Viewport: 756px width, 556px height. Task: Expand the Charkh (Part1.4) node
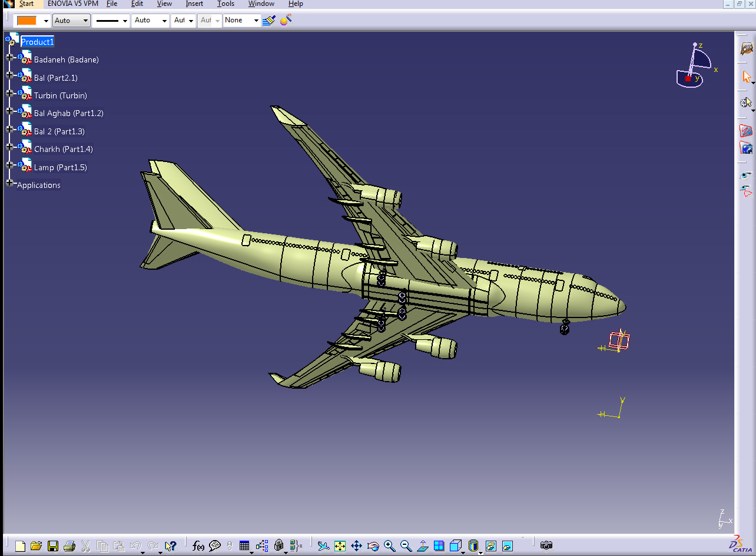(x=9, y=147)
